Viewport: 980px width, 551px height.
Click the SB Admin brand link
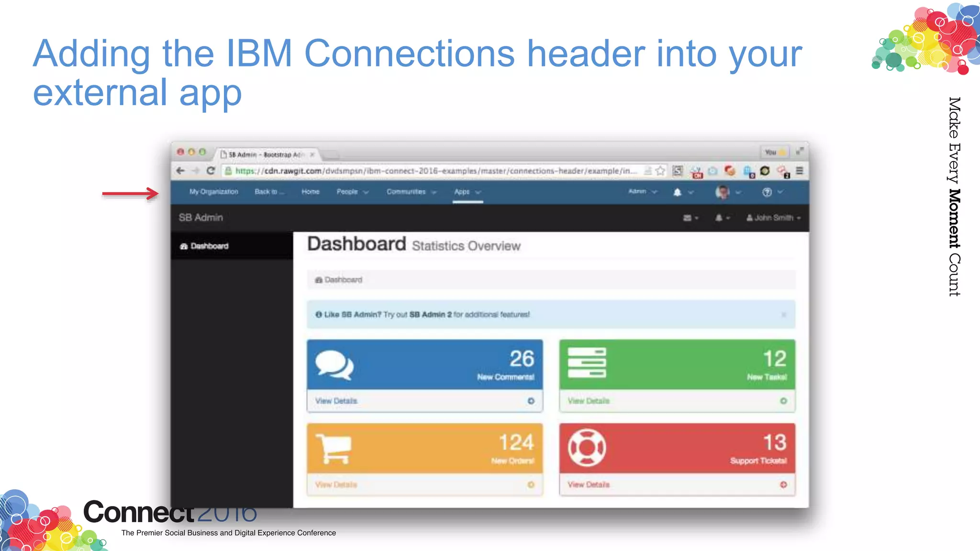pos(201,218)
